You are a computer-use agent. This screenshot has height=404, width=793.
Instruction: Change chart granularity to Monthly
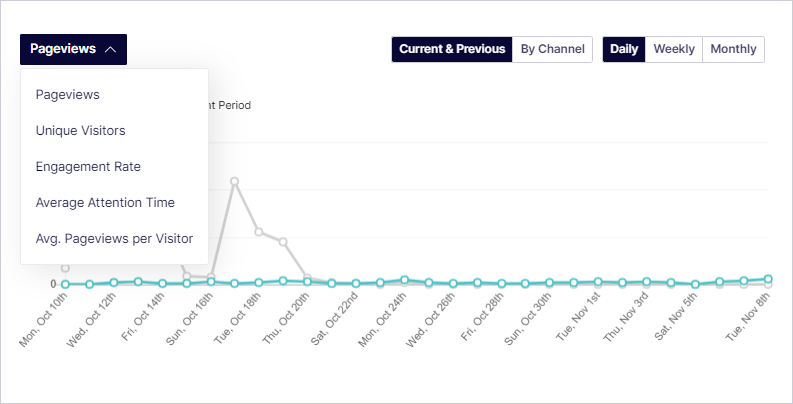(x=733, y=49)
